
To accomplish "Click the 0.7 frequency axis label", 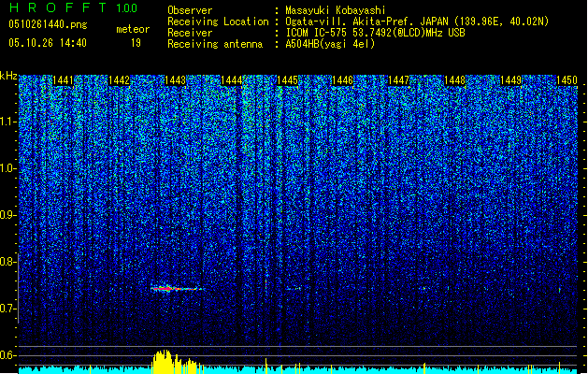I will 8,309.
